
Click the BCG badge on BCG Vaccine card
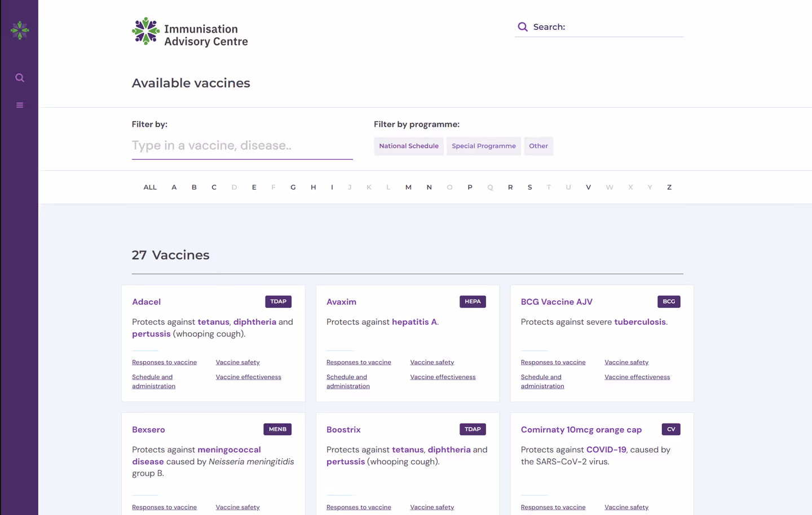tap(669, 302)
